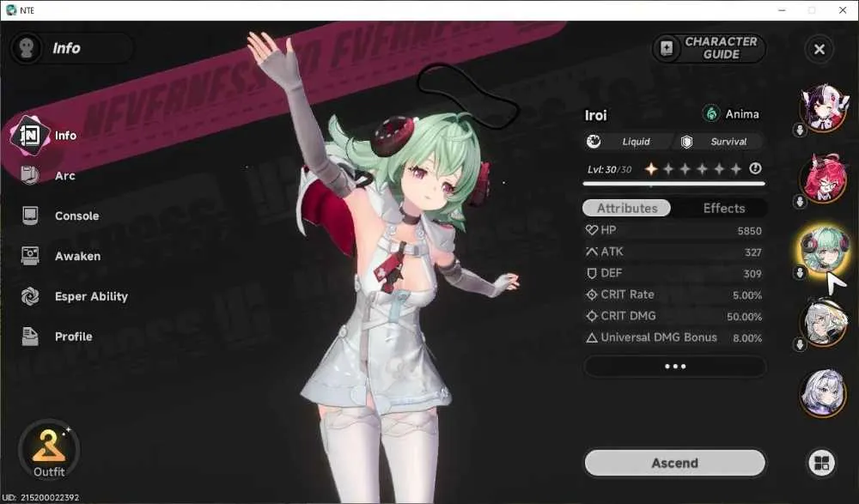Open the Arc section in the left menu
This screenshot has height=504, width=859.
(x=48, y=176)
